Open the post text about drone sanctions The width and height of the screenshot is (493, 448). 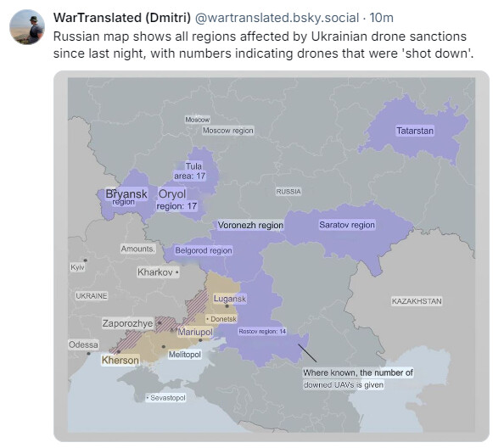[x=264, y=45]
